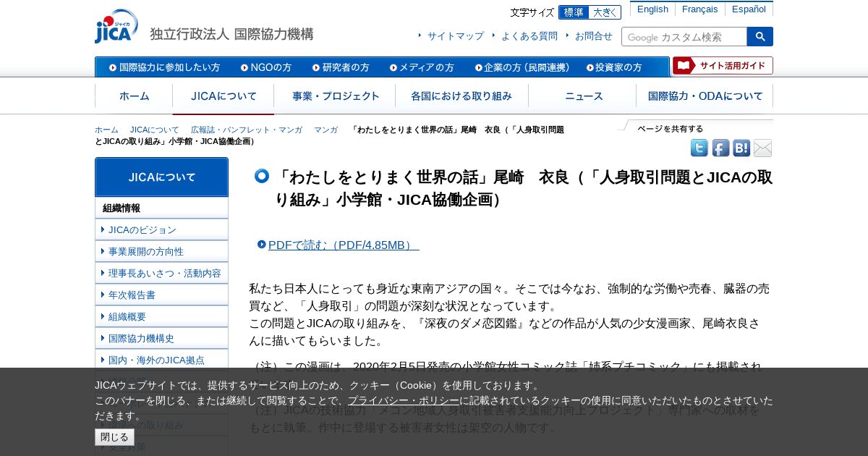Screen dimensions: 868x456
Task: Open sidebar JICAのビジョン
Action: point(161,229)
